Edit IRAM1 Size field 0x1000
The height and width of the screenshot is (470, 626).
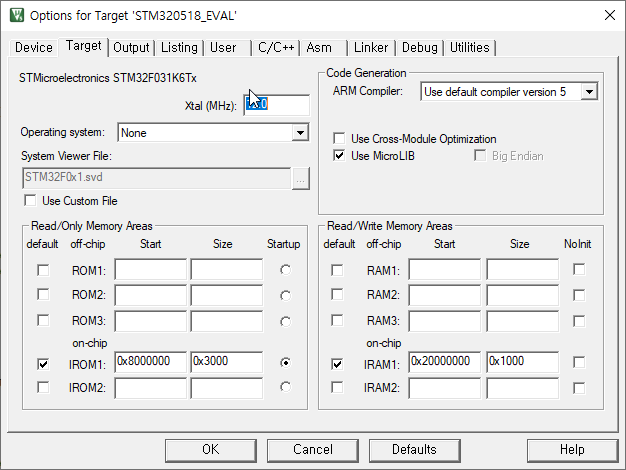pos(523,362)
